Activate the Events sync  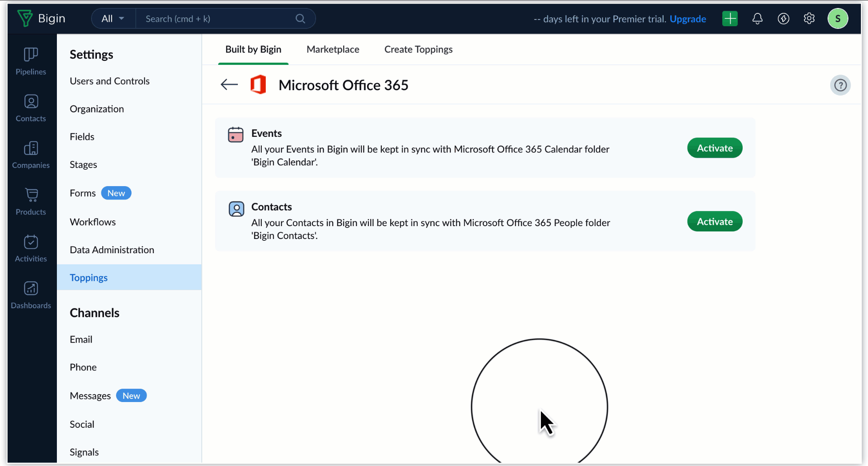click(x=715, y=148)
